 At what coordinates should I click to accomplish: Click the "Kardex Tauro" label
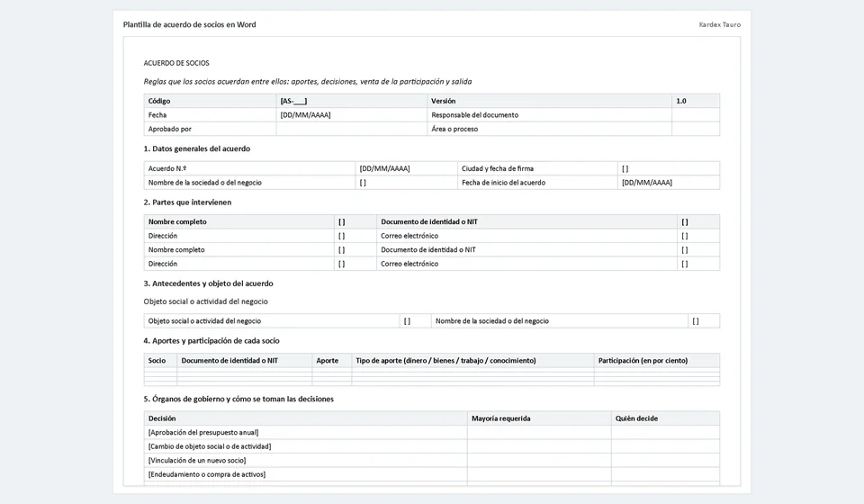point(720,25)
